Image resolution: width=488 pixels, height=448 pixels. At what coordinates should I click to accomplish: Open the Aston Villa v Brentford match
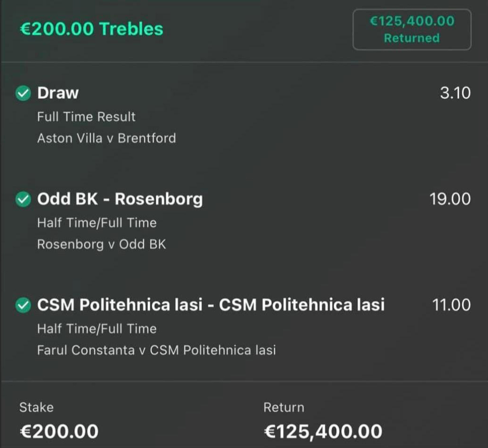point(107,138)
